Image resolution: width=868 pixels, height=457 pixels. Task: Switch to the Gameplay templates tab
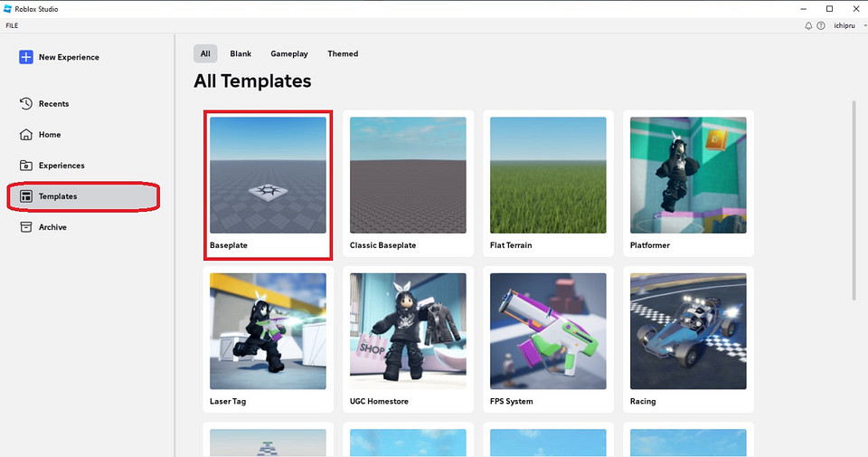289,54
